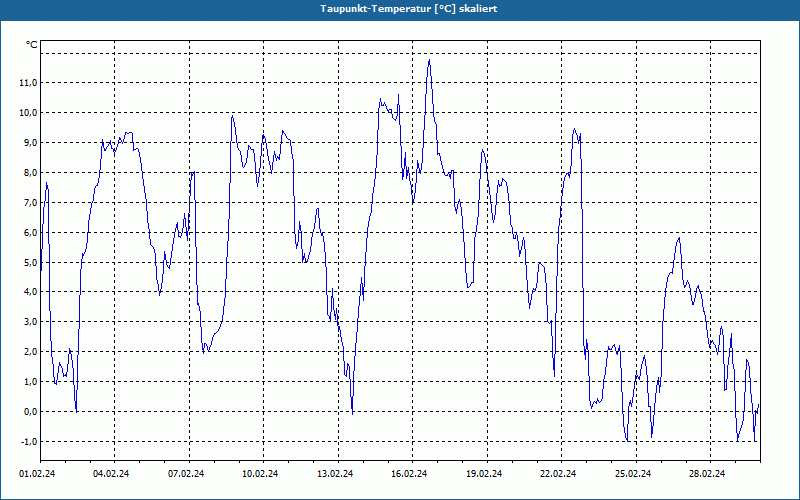Click the 13.02.24 date label
Screen dimensions: 800x500
335,474
